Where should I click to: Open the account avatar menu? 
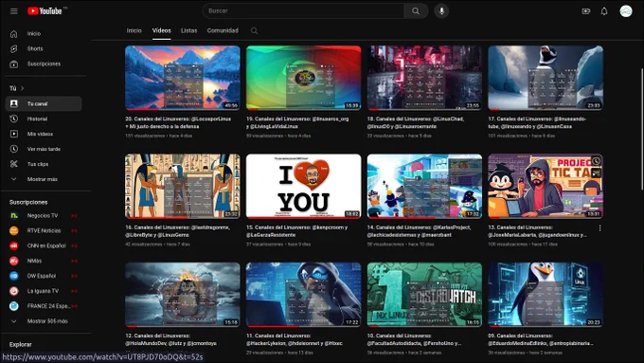626,11
